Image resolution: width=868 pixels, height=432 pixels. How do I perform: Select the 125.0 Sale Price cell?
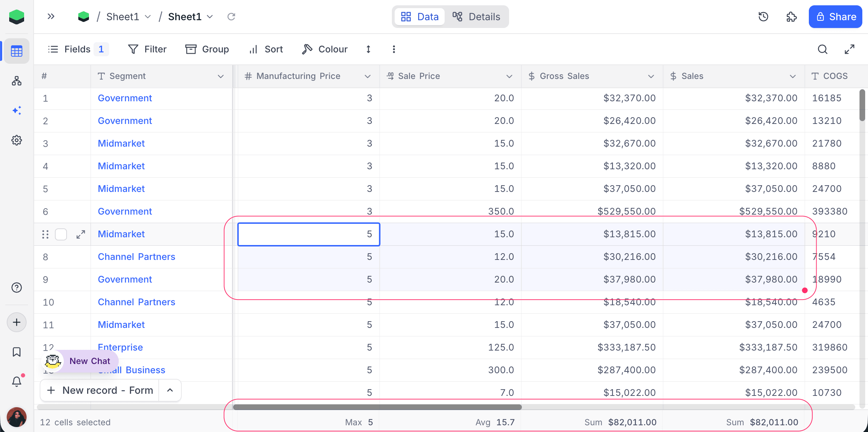point(450,347)
